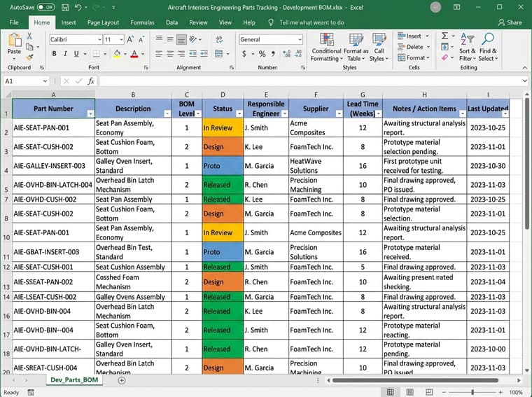
Task: Click the horizontal scrollbar thumb
Action: [415, 380]
